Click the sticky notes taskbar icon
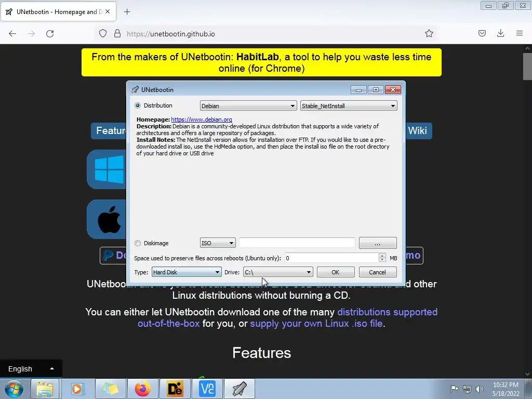Image resolution: width=532 pixels, height=399 pixels. click(110, 389)
